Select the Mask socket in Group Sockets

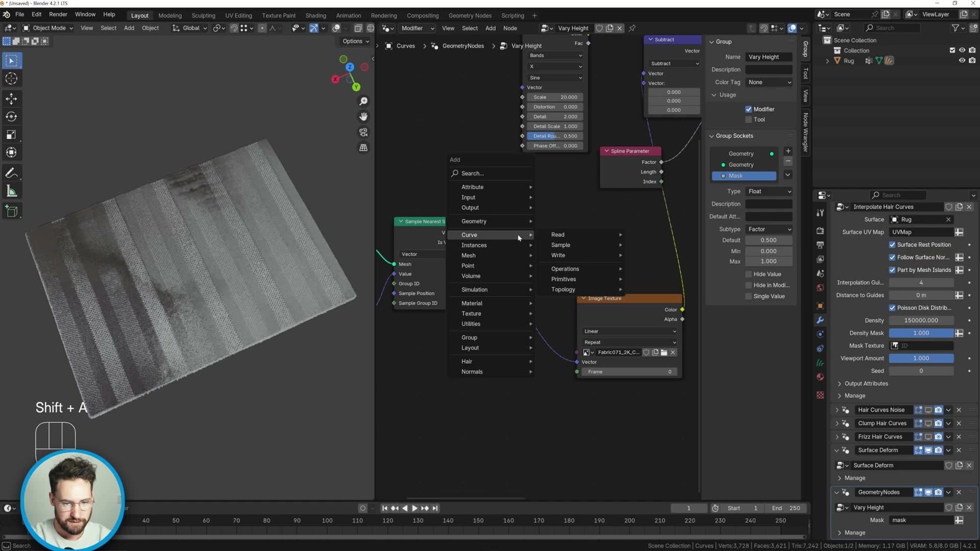coord(744,176)
